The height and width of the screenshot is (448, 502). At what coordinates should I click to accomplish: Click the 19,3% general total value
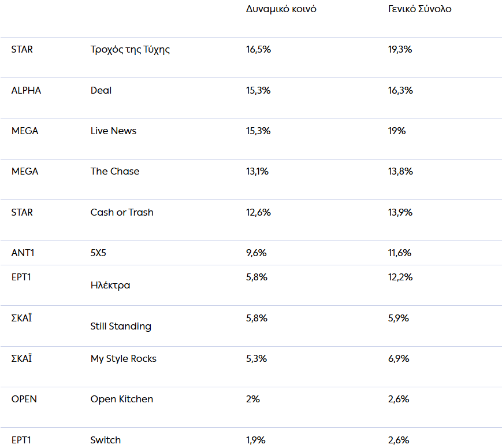point(400,50)
